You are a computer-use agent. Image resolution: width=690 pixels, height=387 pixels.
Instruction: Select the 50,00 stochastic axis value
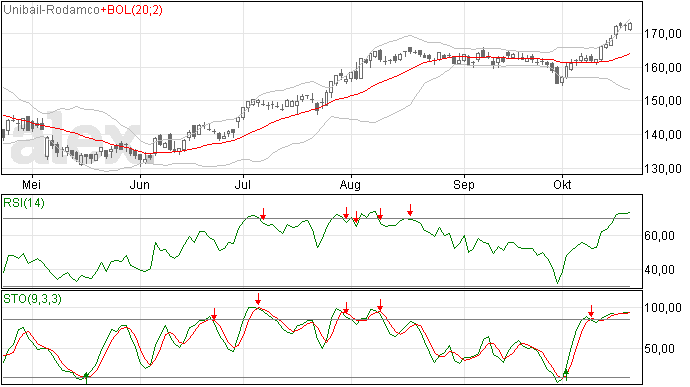[x=659, y=349]
